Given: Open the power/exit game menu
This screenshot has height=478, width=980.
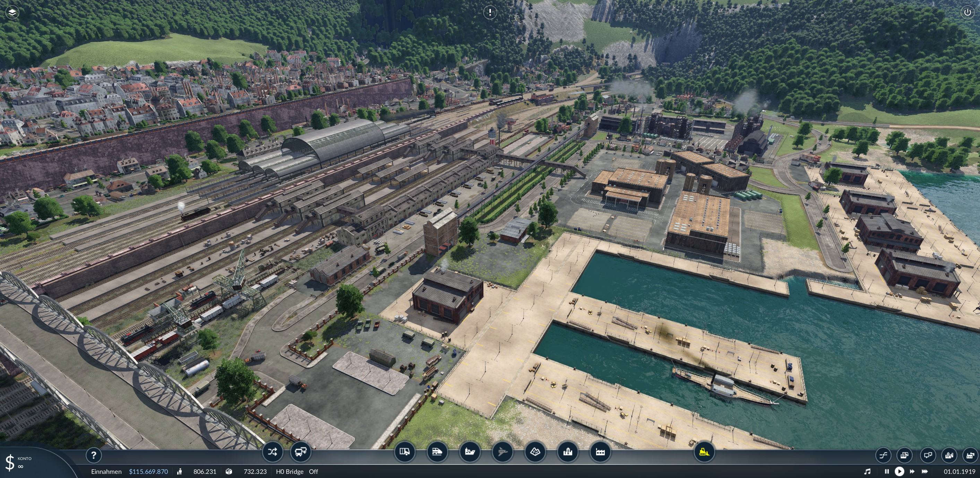Looking at the screenshot, I should coord(968,12).
